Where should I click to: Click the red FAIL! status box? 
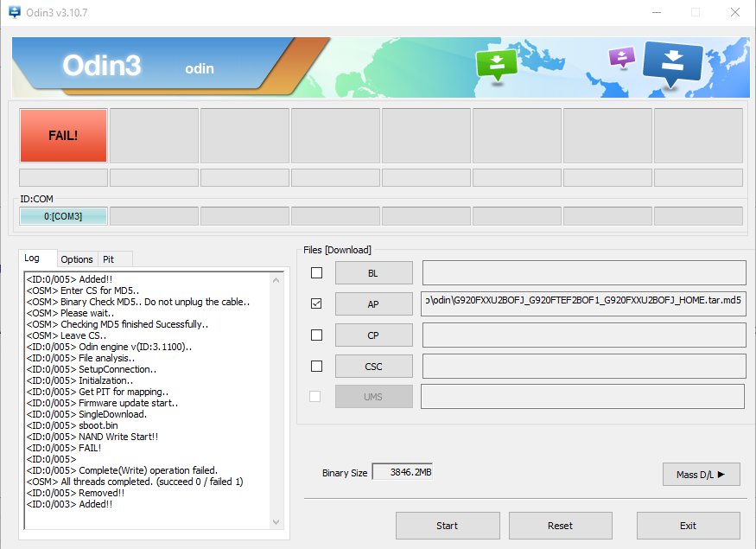coord(63,136)
